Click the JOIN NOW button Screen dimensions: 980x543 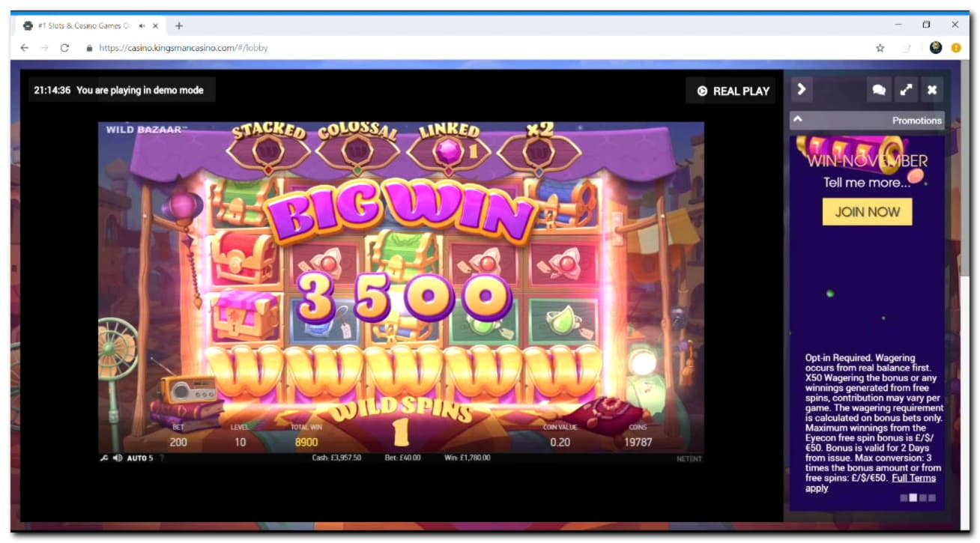pos(867,211)
